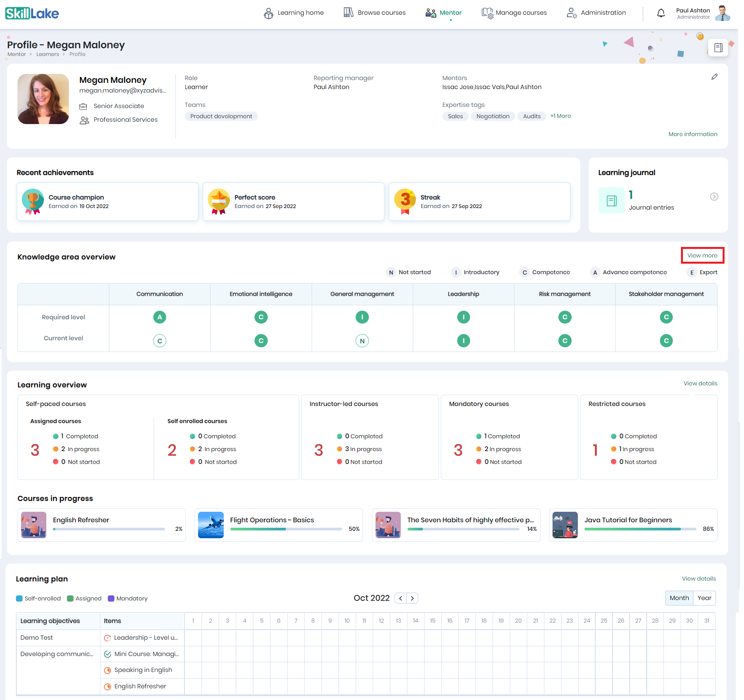This screenshot has width=744, height=700.
Task: Go to previous month in learning plan
Action: tap(400, 598)
